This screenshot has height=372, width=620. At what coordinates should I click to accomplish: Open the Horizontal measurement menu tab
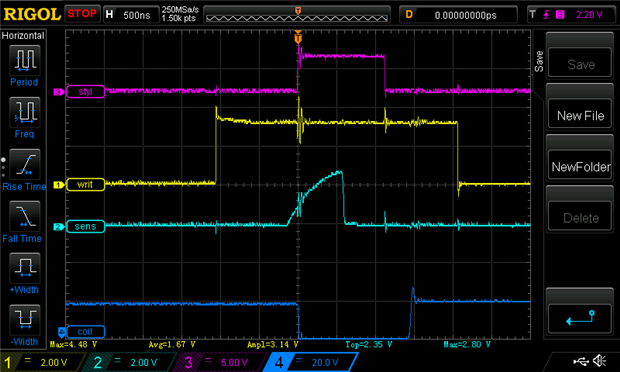tap(23, 36)
